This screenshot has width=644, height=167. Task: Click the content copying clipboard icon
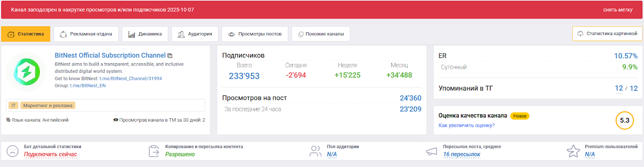[x=154, y=151]
